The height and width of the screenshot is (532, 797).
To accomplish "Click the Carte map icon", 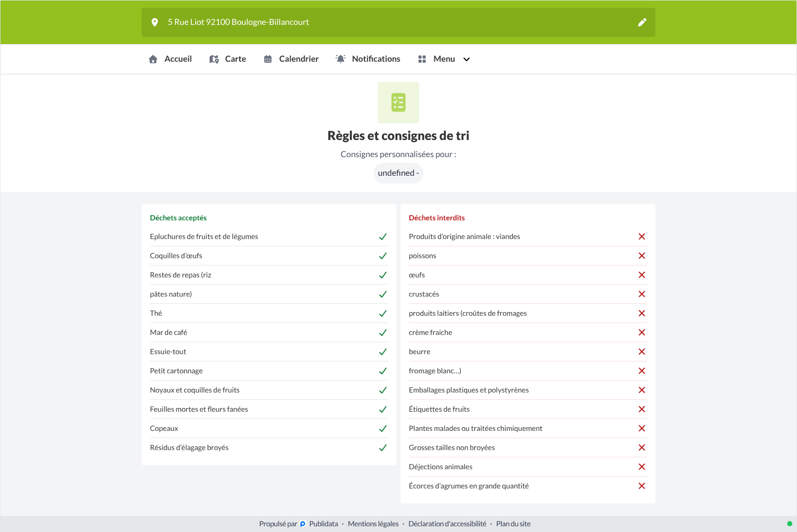I will 214,59.
